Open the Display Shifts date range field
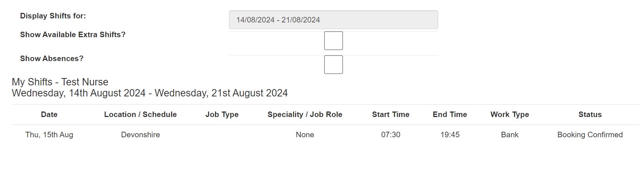 coord(333,20)
